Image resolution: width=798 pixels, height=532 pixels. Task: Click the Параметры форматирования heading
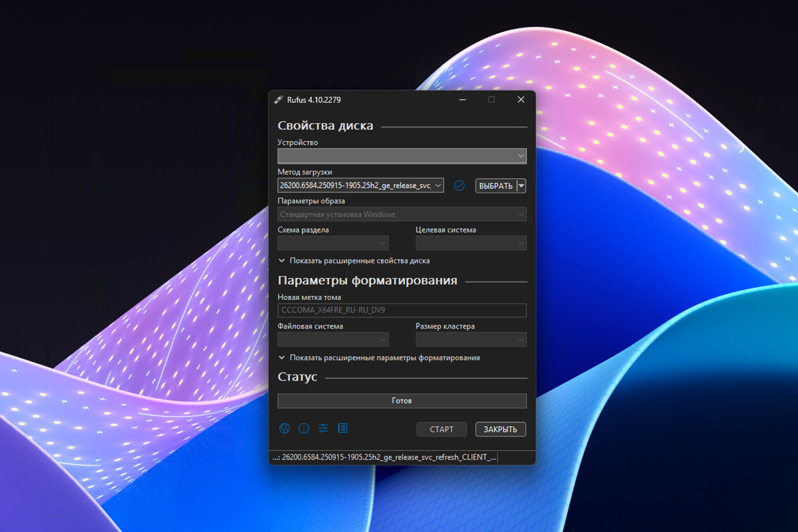pos(368,280)
